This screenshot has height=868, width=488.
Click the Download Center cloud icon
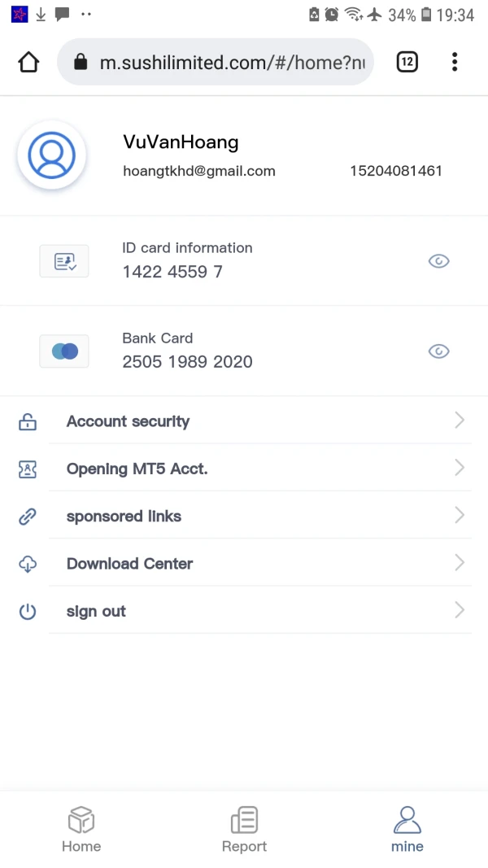[x=28, y=564]
